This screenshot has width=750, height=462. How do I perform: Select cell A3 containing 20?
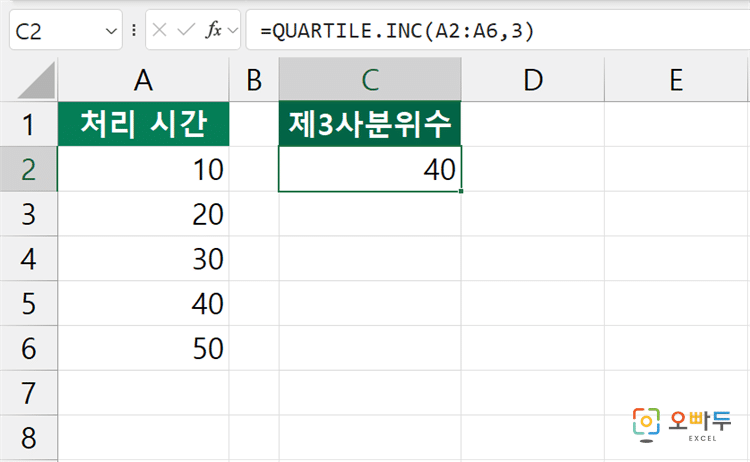pos(143,214)
